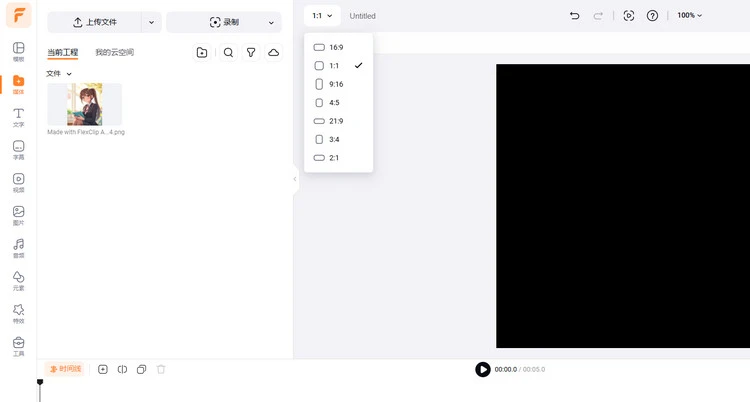This screenshot has width=750, height=402.
Task: Click the new folder icon
Action: [202, 52]
